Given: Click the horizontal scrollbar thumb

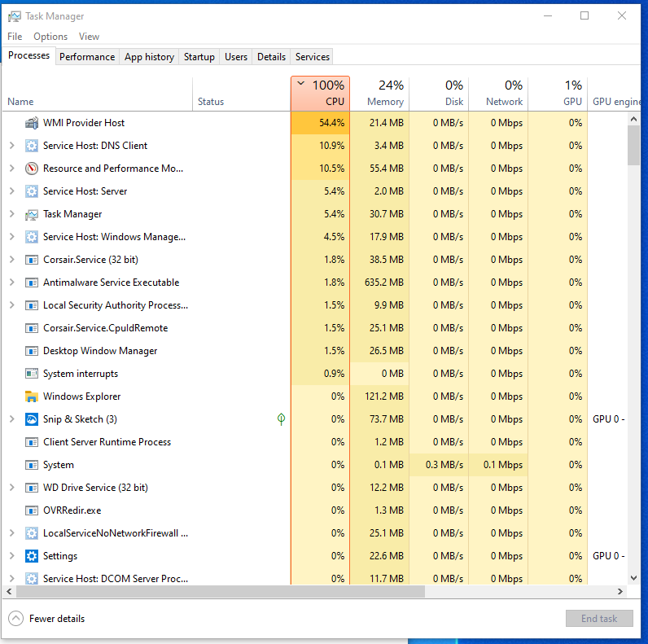Looking at the screenshot, I should [221, 592].
